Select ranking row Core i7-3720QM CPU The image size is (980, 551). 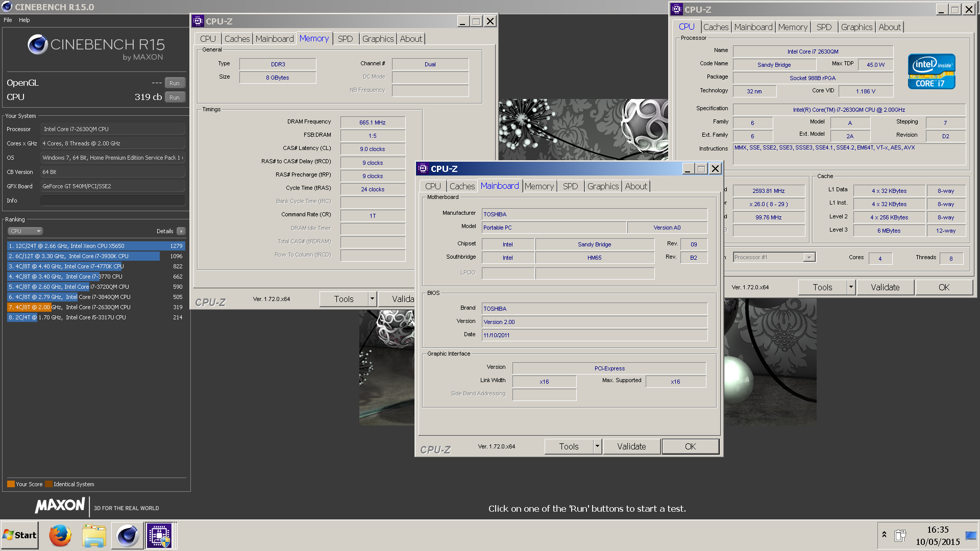click(x=96, y=287)
